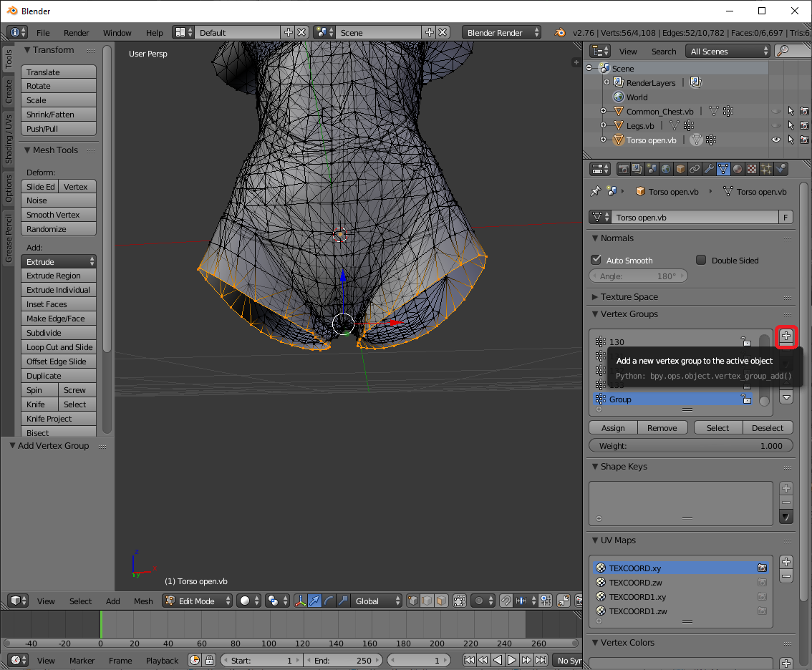The height and width of the screenshot is (670, 812).
Task: Click the Auto Smooth Angle slider
Action: tap(638, 276)
